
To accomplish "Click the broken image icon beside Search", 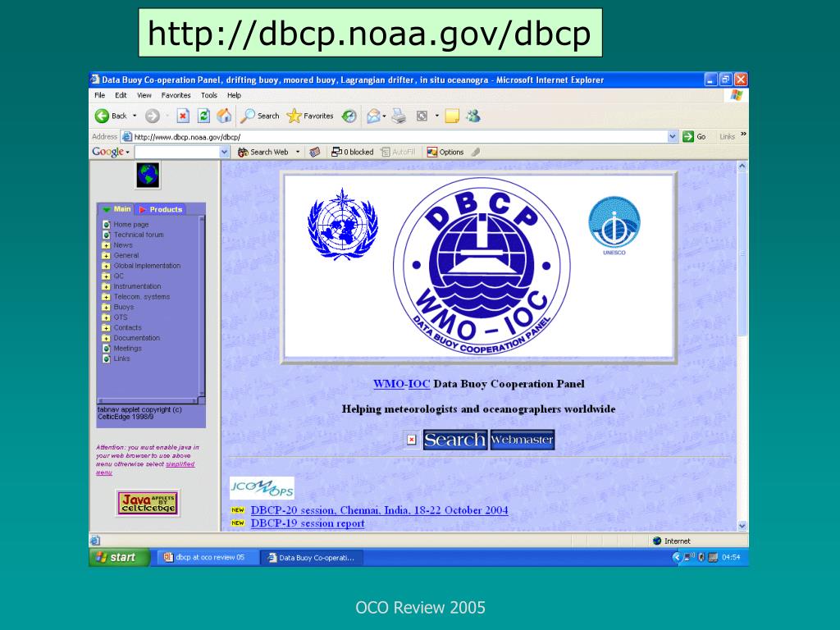I will point(412,440).
